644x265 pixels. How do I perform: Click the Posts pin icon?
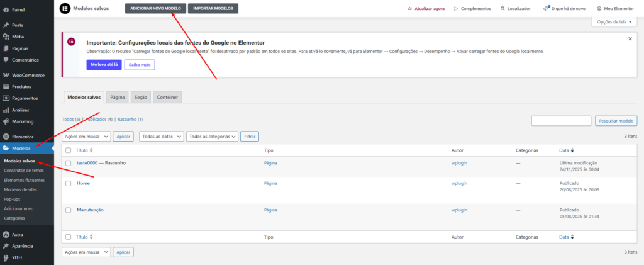6,25
